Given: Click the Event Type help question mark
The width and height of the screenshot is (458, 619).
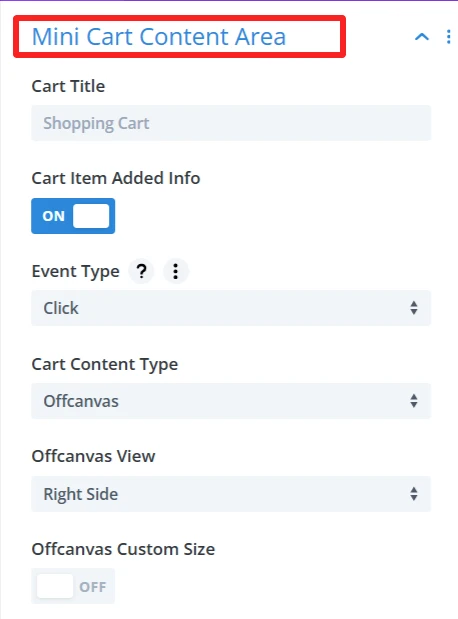Looking at the screenshot, I should (141, 271).
